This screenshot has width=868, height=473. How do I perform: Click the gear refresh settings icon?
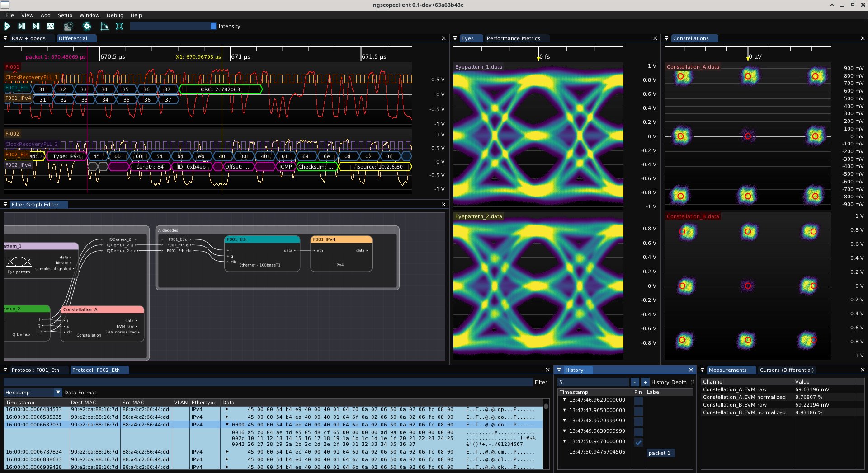[87, 26]
